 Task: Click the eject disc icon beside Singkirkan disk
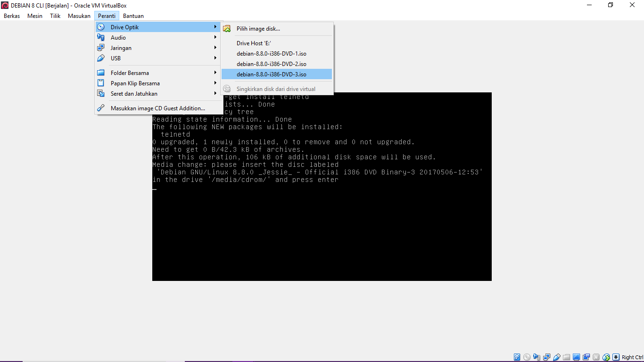point(227,89)
